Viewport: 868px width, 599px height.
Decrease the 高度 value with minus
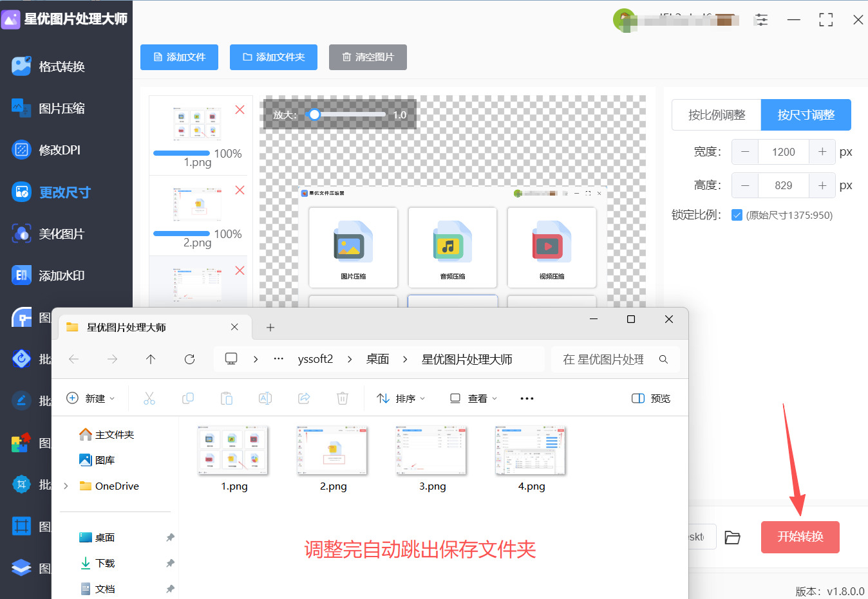[x=745, y=185]
